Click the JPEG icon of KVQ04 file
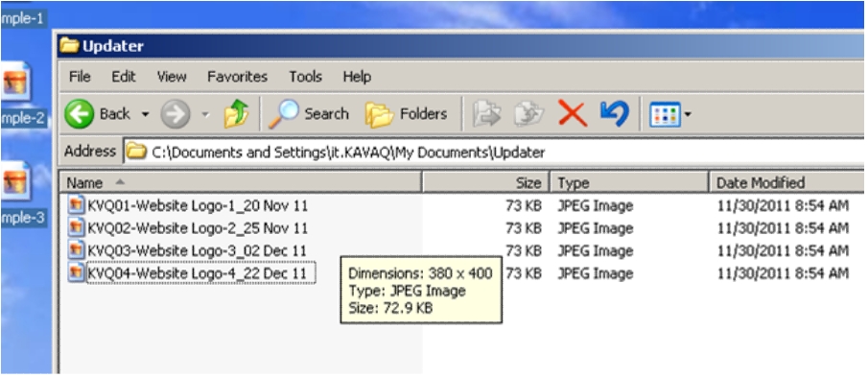Image resolution: width=868 pixels, height=377 pixels. coord(77,272)
